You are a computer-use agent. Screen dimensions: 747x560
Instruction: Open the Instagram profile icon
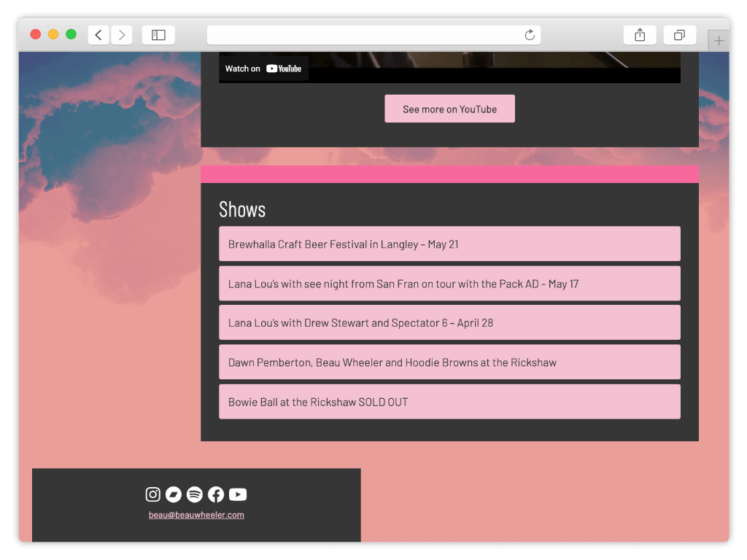click(x=152, y=494)
